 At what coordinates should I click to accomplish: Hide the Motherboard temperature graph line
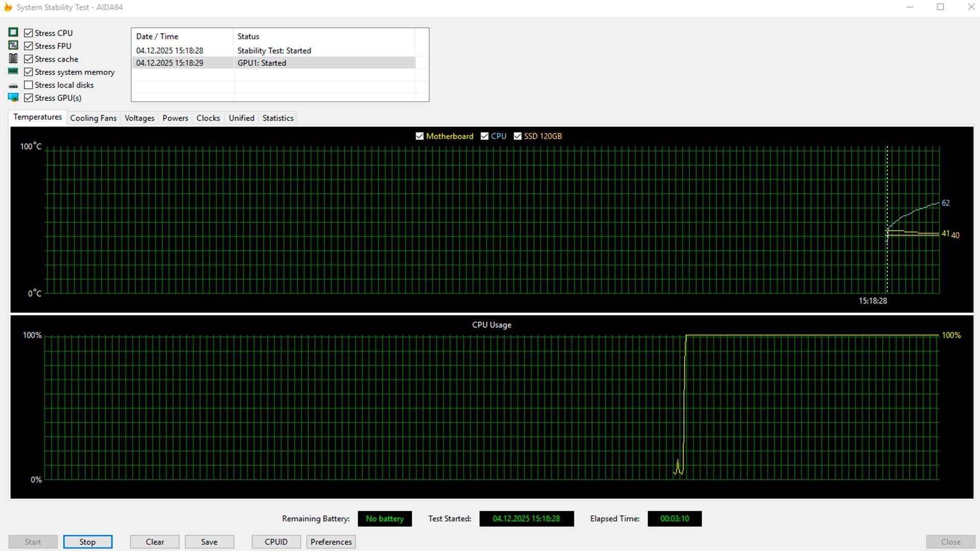point(420,136)
